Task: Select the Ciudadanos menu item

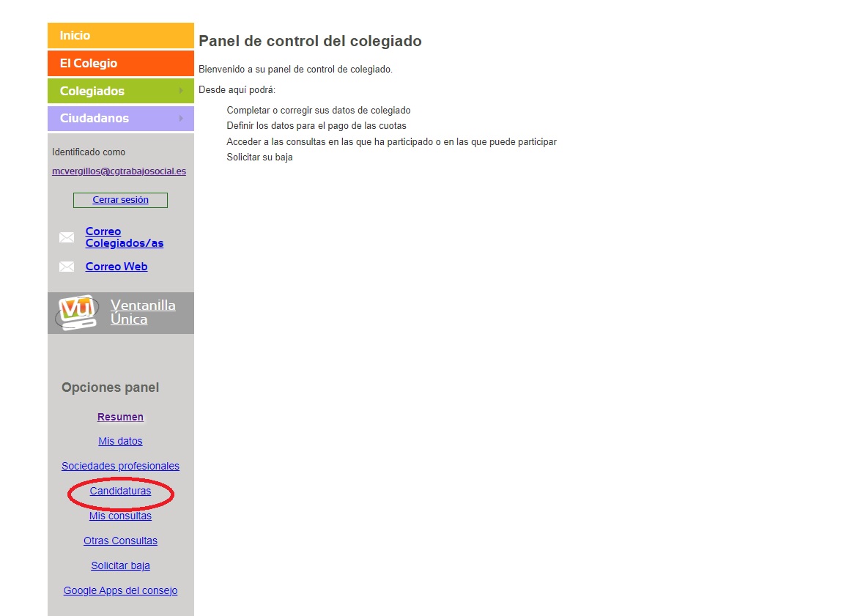Action: 95,118
